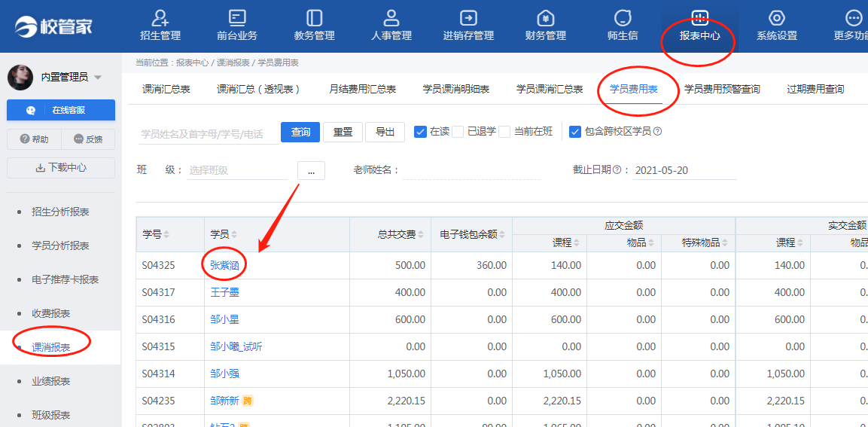868x427 pixels.
Task: Enable 已退学 checkbox
Action: pos(458,132)
